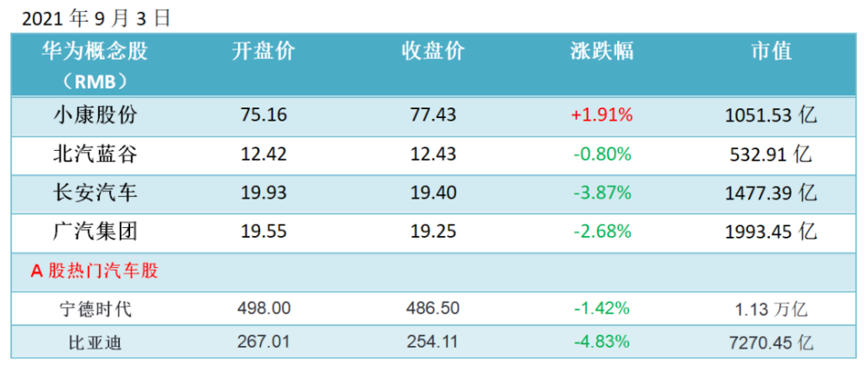
Task: Click the 广汽集团 stock name
Action: coord(95,231)
